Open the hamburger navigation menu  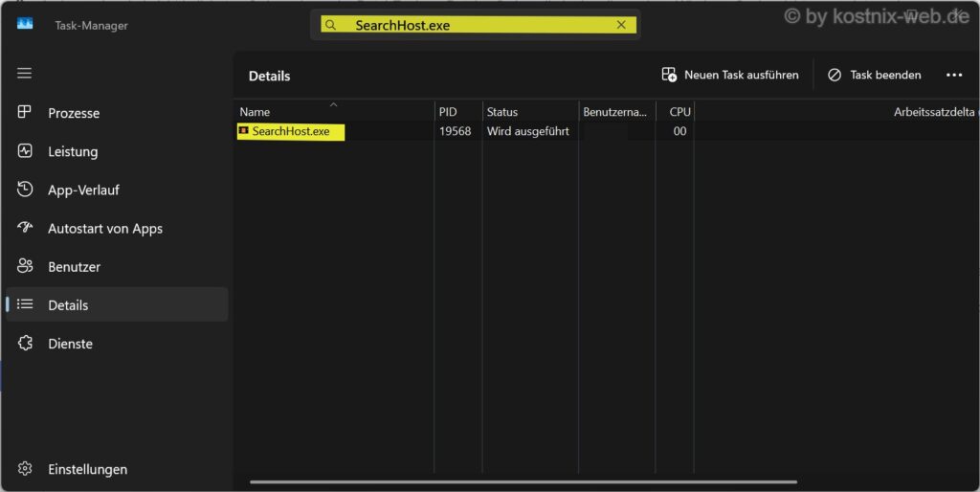[x=24, y=73]
